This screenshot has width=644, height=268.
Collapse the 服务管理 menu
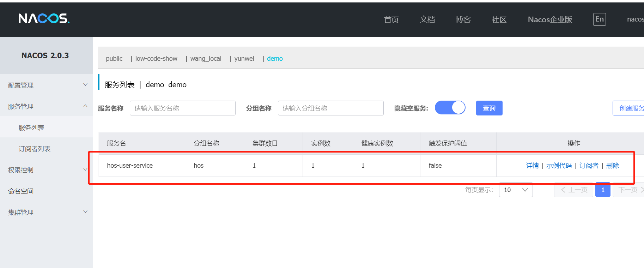[46, 106]
